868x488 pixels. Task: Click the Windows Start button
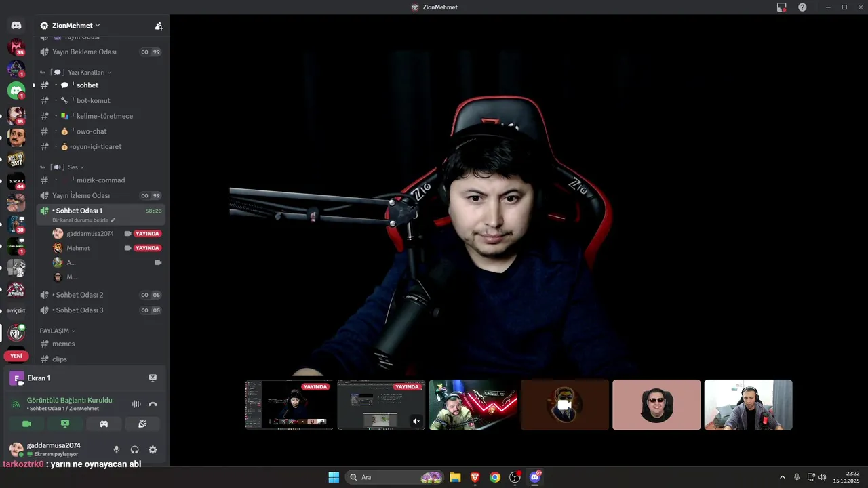pyautogui.click(x=334, y=477)
